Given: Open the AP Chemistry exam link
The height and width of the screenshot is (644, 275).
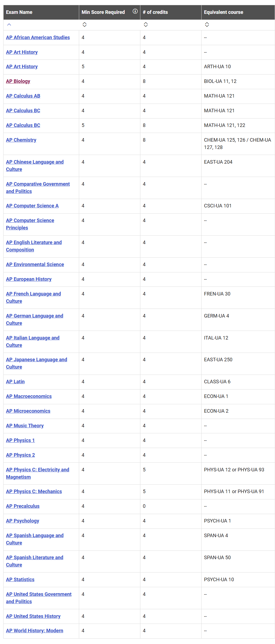Looking at the screenshot, I should pos(21,140).
